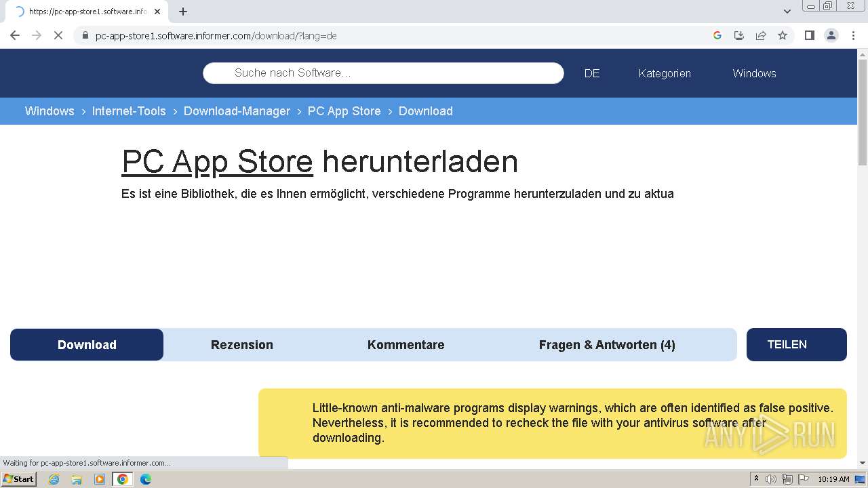Show hidden tray icons arrow

[x=756, y=479]
